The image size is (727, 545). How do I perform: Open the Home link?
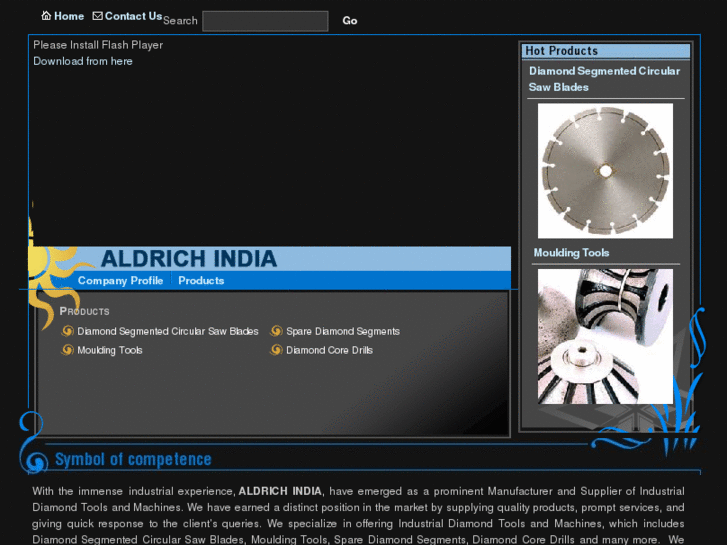(69, 16)
